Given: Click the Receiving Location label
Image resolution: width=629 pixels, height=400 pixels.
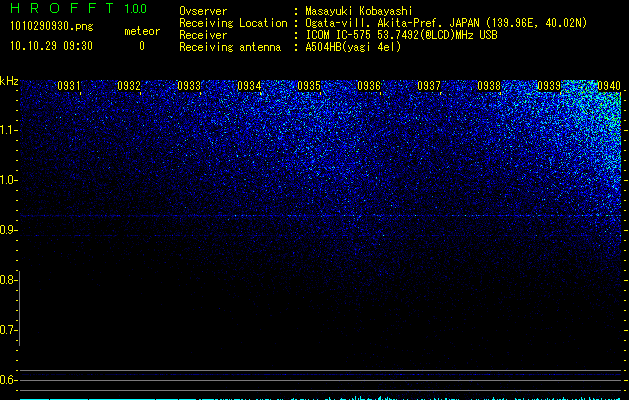Looking at the screenshot, I should tap(233, 23).
